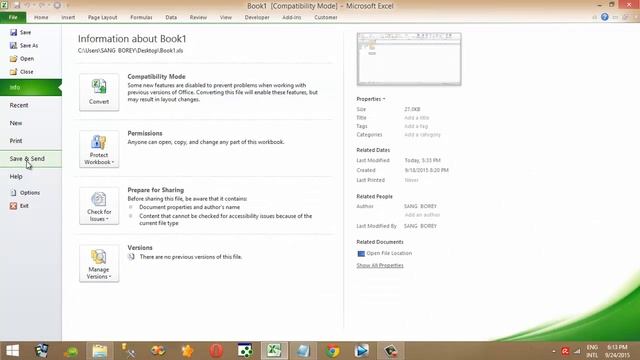Screen dimensions: 640x360
Task: Open the media player taskbar icon with blue arrow
Action: [362, 351]
